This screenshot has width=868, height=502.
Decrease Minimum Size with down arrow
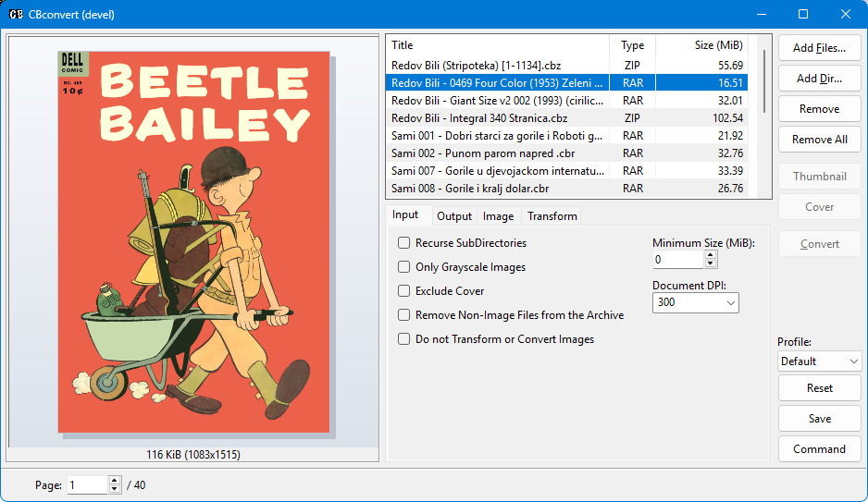coord(711,263)
